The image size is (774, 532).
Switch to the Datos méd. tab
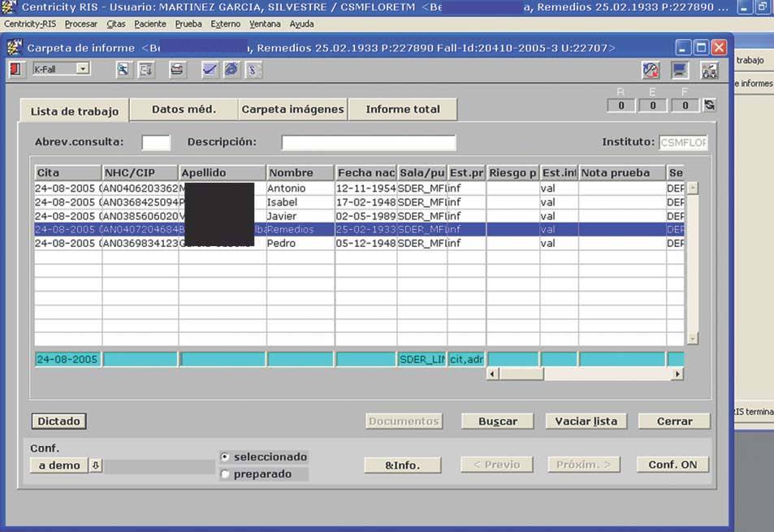tap(184, 109)
